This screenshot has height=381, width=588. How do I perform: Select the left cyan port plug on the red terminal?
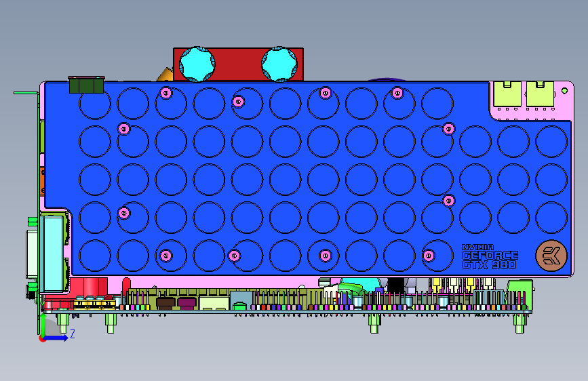(x=197, y=64)
